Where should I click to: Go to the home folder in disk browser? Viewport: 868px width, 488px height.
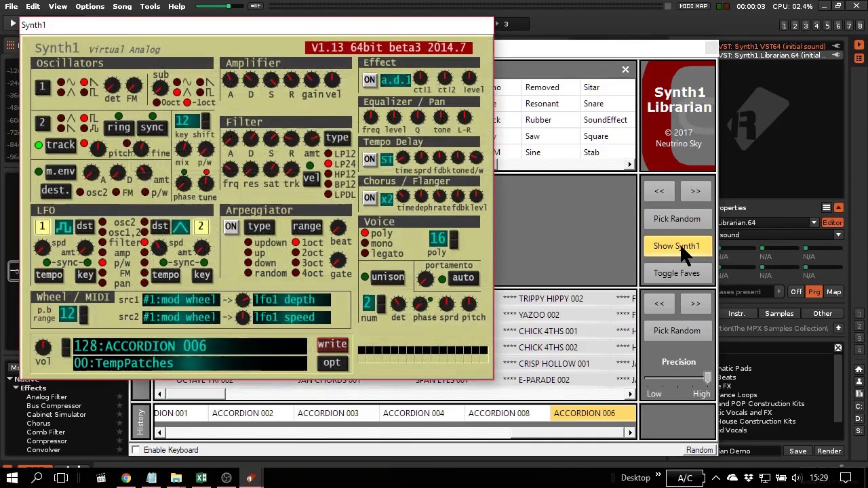pos(859,369)
